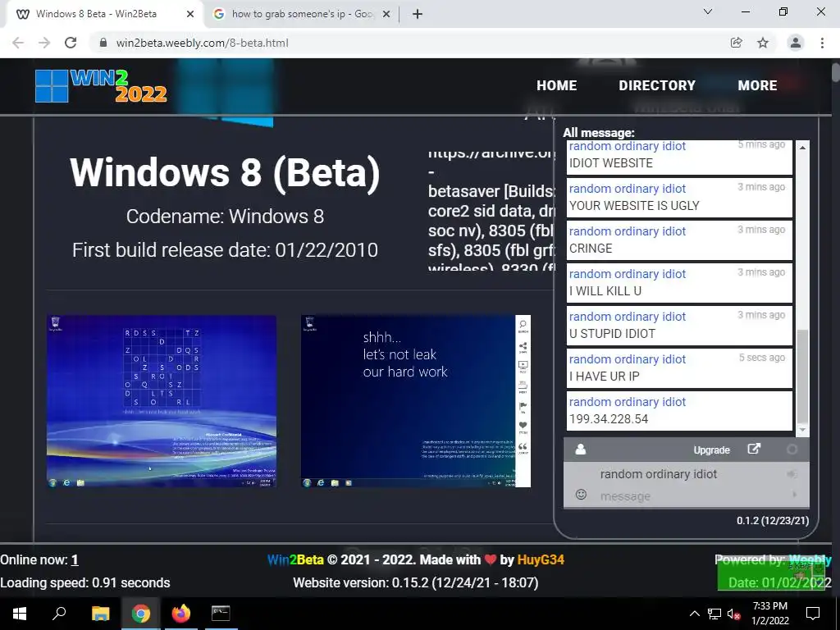The width and height of the screenshot is (840, 630).
Task: Switch to how to grab someone's ip tab
Action: tap(302, 15)
